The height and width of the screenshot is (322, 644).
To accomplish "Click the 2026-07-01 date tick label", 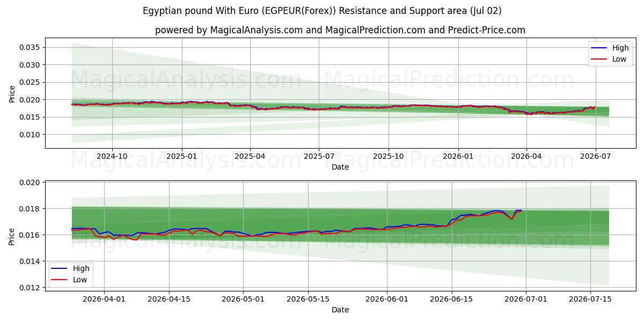I will (x=525, y=299).
